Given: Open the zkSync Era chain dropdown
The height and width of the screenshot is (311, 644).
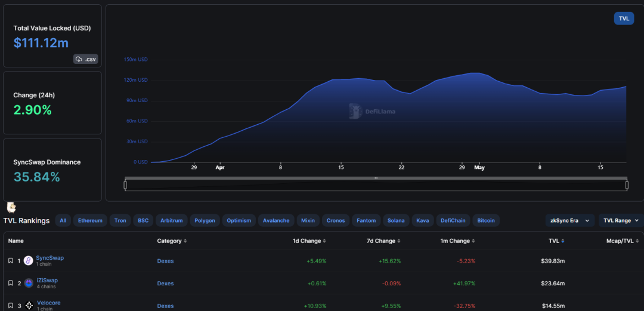Looking at the screenshot, I should (x=569, y=220).
